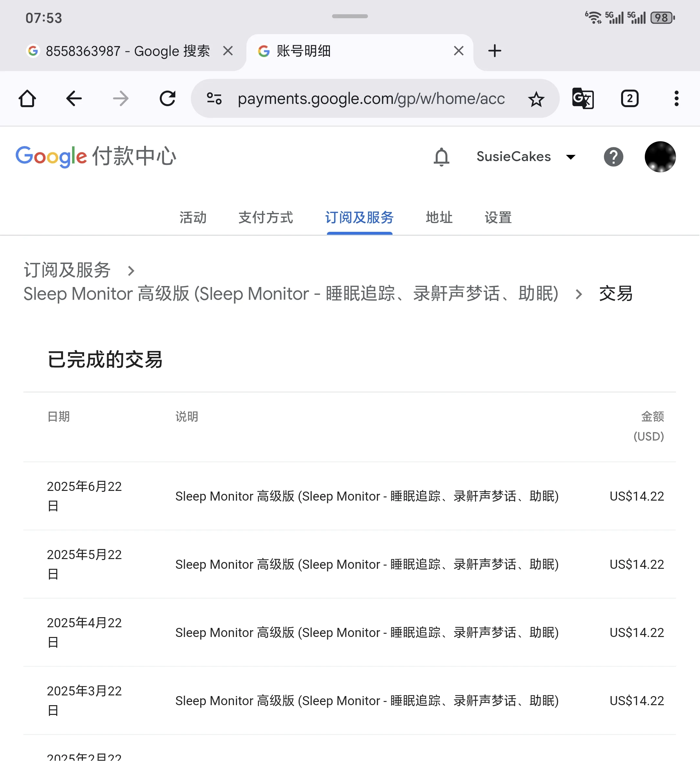Tap the battery indicator in status bar
The width and height of the screenshot is (700, 761).
coord(663,18)
